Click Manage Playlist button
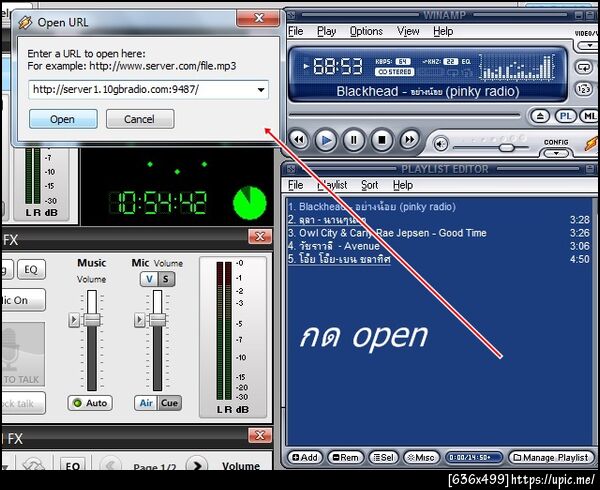The image size is (600, 490). pos(551,457)
